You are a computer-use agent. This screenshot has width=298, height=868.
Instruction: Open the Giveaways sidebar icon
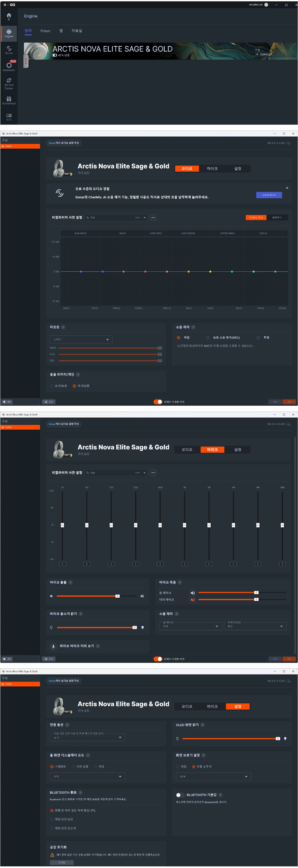9,100
